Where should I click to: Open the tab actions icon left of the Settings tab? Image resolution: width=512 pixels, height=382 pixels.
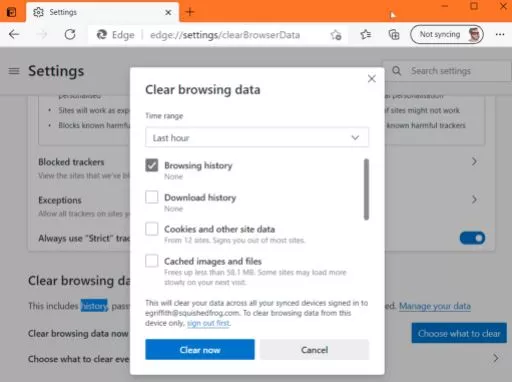pyautogui.click(x=11, y=12)
